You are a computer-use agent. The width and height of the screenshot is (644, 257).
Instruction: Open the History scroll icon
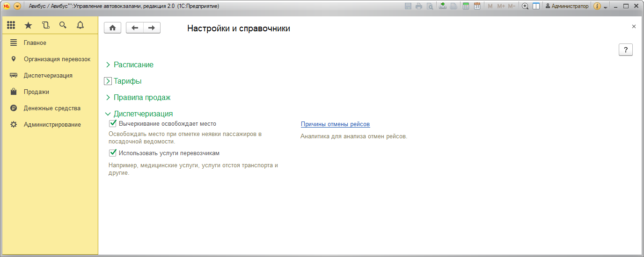pyautogui.click(x=45, y=25)
